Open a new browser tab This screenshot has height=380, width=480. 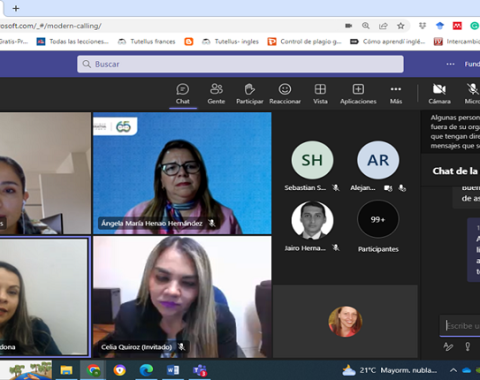pyautogui.click(x=16, y=8)
